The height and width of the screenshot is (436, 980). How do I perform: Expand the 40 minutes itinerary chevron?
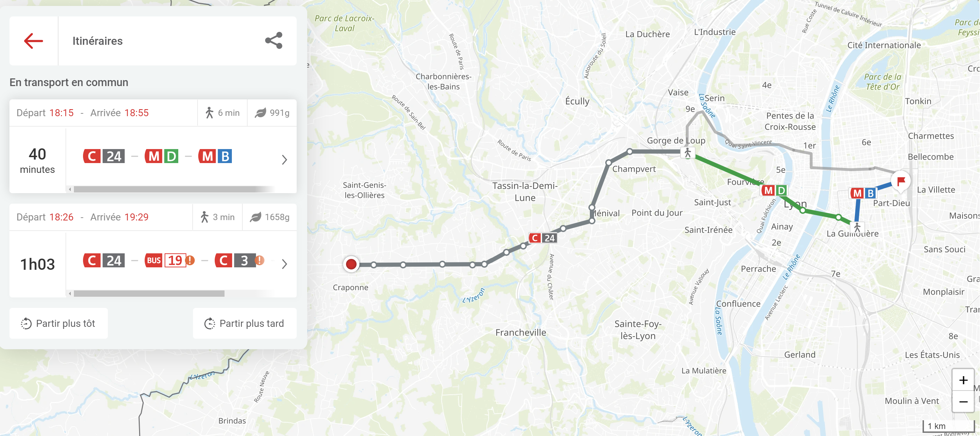[284, 160]
